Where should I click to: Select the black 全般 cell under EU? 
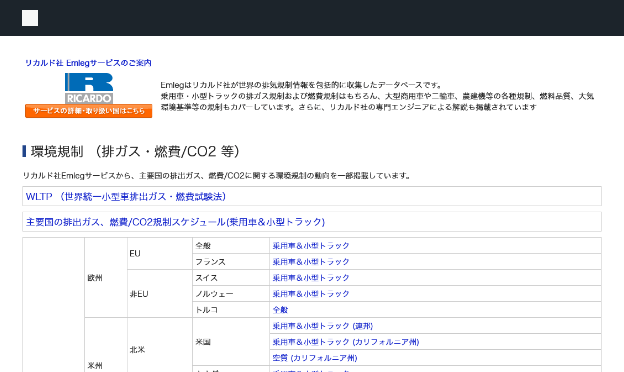231,246
